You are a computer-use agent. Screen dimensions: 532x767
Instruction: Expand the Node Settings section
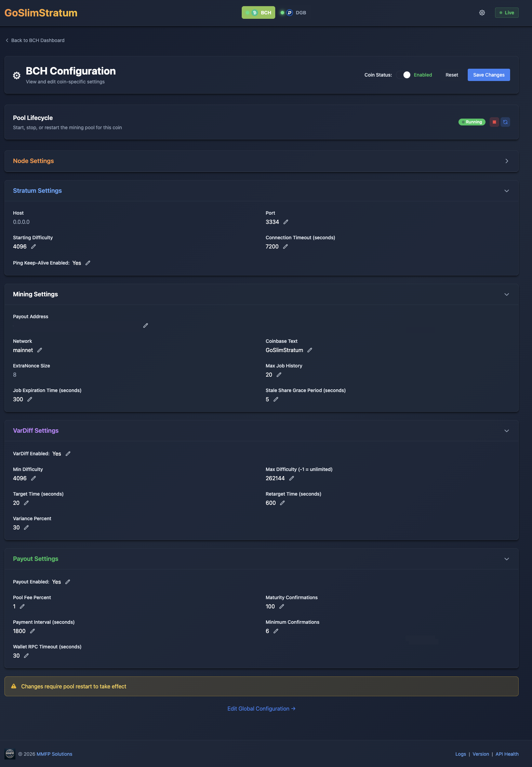pos(507,161)
